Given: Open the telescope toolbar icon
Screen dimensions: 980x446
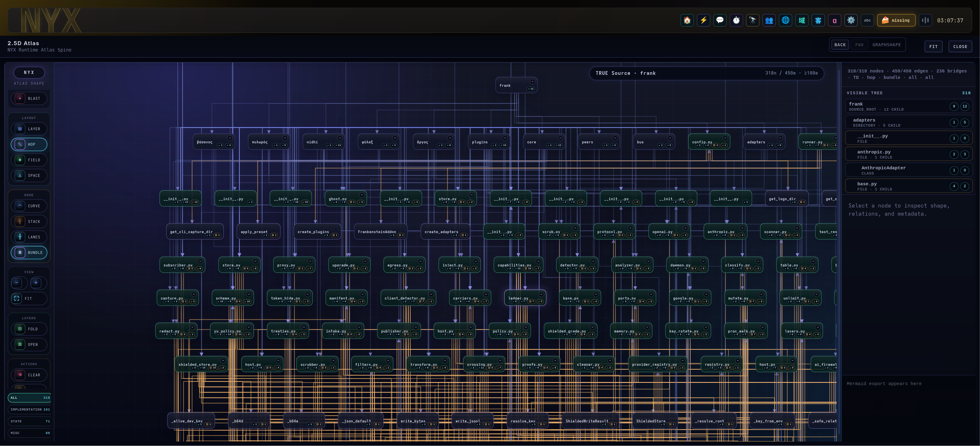Looking at the screenshot, I should [752, 20].
